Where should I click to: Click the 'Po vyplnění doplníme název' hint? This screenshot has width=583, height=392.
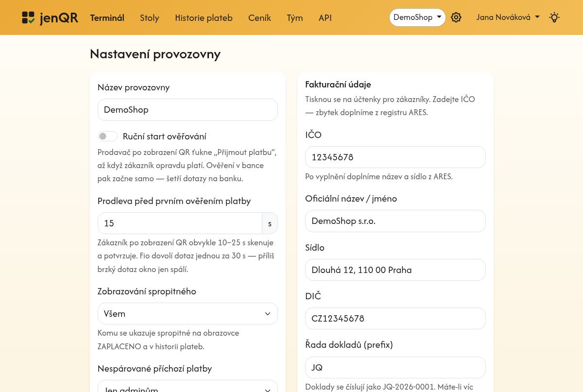379,177
